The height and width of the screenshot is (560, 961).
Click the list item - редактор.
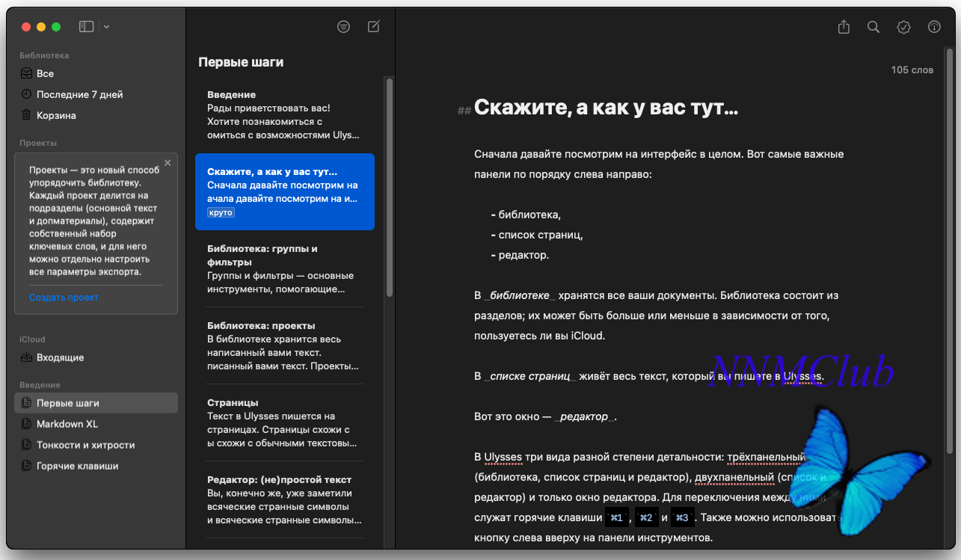(x=520, y=255)
